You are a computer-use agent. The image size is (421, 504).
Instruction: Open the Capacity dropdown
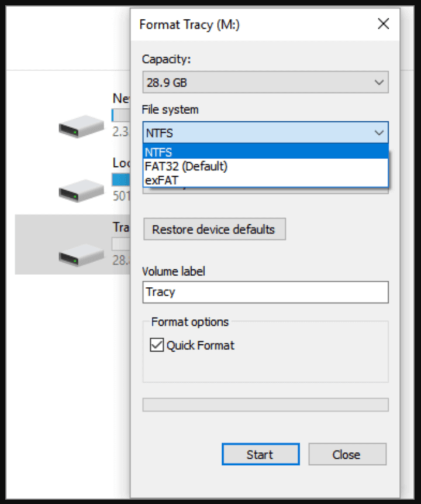378,82
